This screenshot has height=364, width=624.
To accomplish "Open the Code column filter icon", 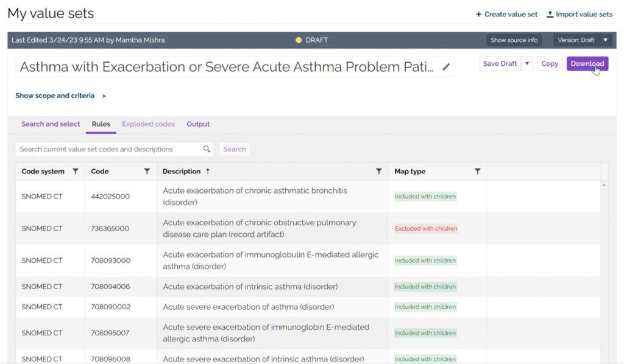I will 147,172.
